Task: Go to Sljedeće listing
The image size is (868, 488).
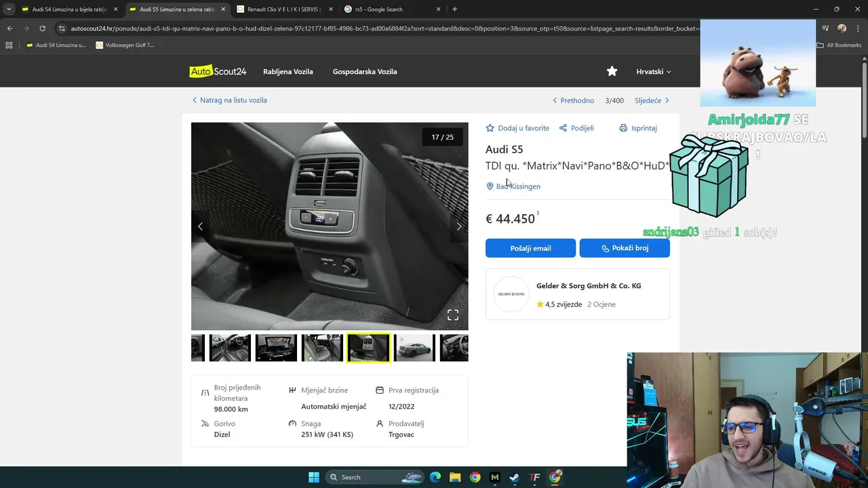Action: [x=652, y=100]
